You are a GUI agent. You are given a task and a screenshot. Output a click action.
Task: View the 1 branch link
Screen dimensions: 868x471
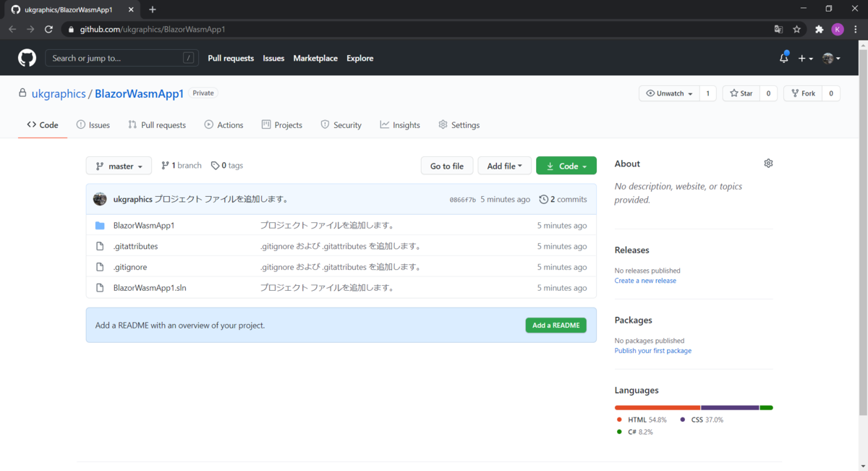coord(182,166)
